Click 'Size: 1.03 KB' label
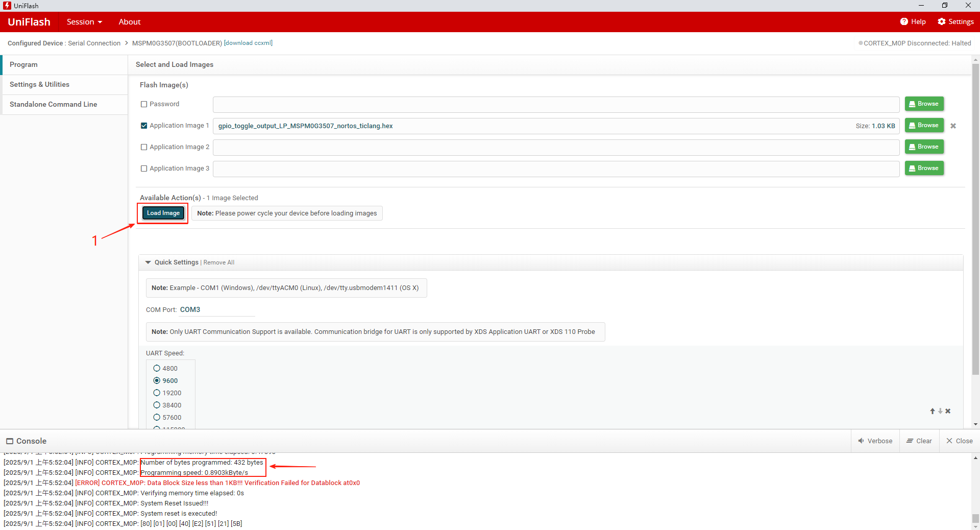 (x=875, y=126)
